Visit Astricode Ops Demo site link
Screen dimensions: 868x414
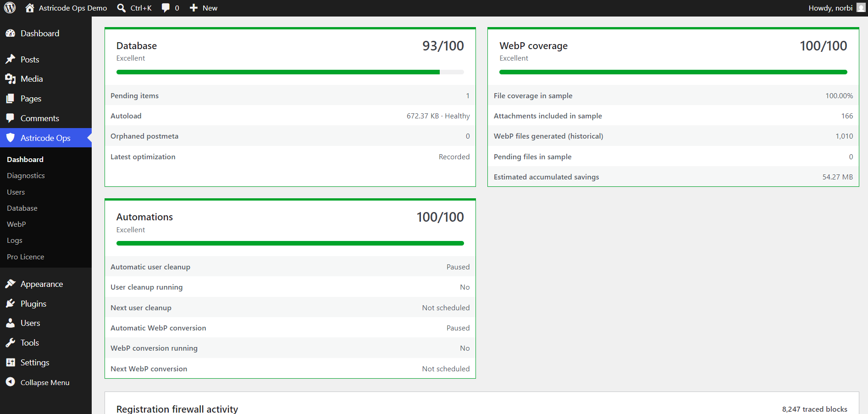coord(73,8)
